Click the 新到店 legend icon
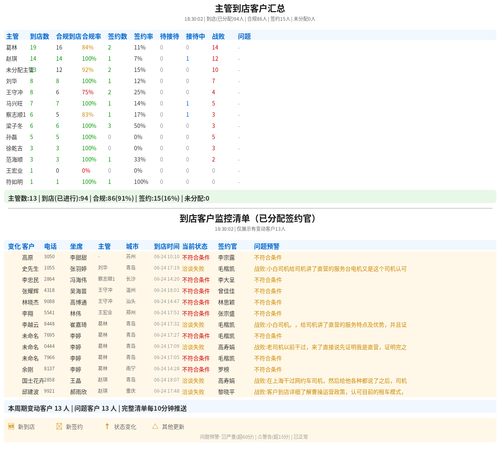The height and width of the screenshot is (459, 500). 11,426
